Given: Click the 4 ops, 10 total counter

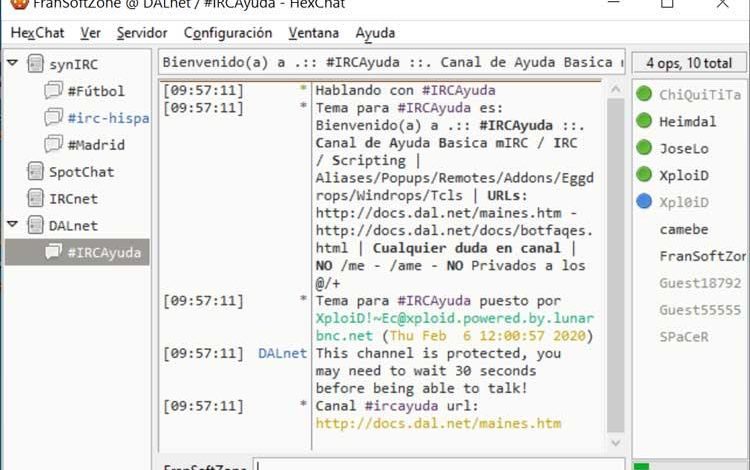Looking at the screenshot, I should point(689,63).
